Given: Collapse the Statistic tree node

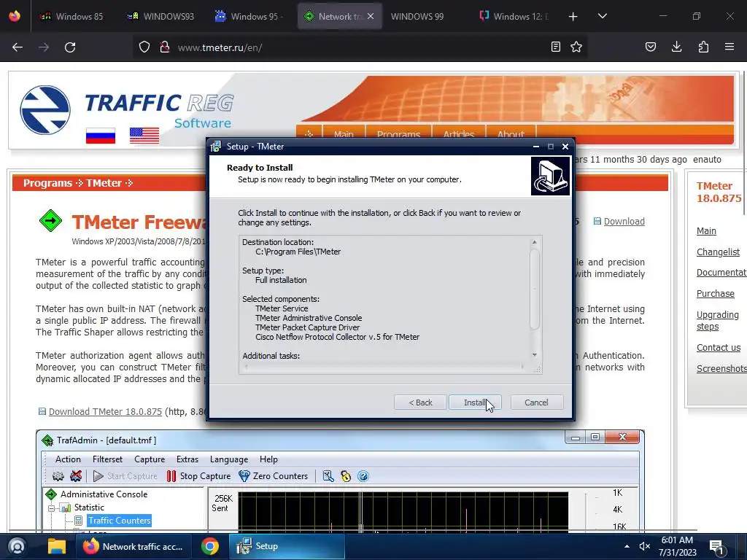Looking at the screenshot, I should pyautogui.click(x=52, y=507).
